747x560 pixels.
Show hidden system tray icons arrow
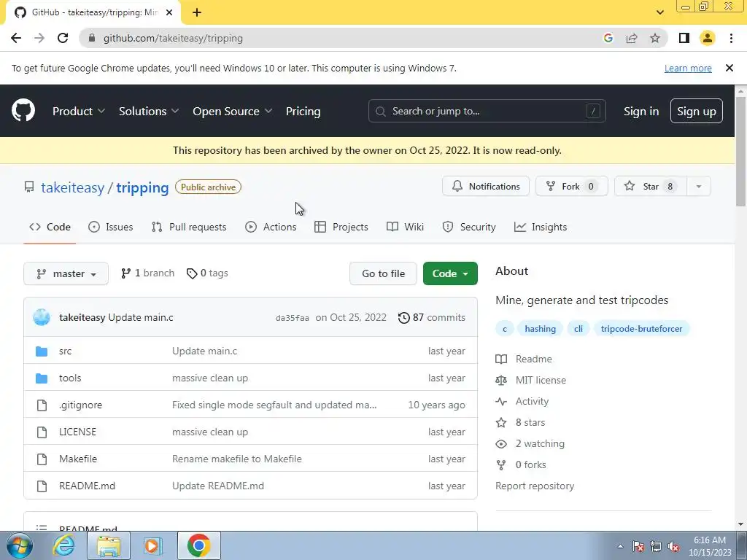coord(620,547)
